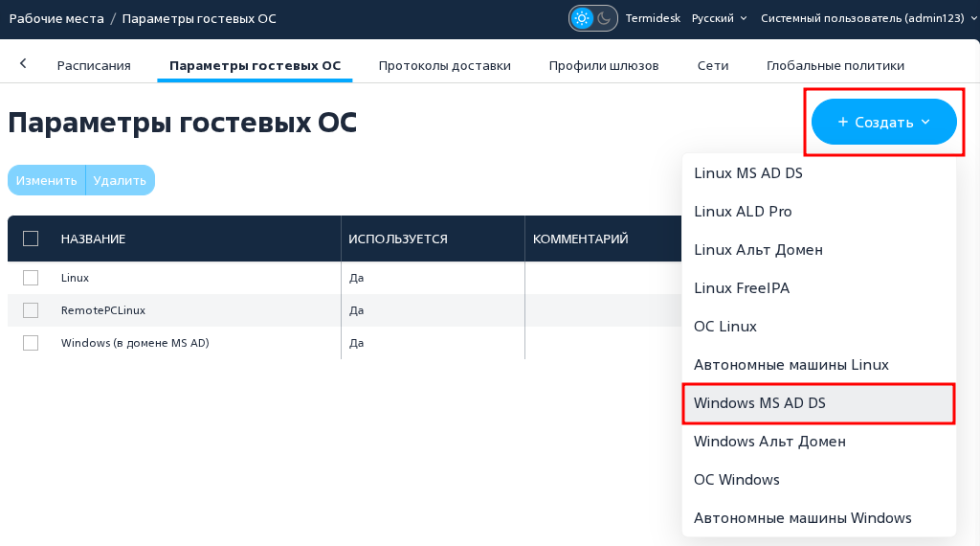Click Параметры гостевых ОС breadcrumb
This screenshot has width=980, height=546.
pyautogui.click(x=199, y=18)
